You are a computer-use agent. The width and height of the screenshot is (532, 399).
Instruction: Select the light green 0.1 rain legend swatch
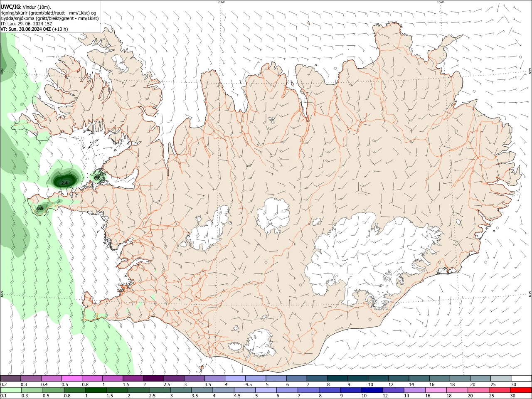point(11,390)
